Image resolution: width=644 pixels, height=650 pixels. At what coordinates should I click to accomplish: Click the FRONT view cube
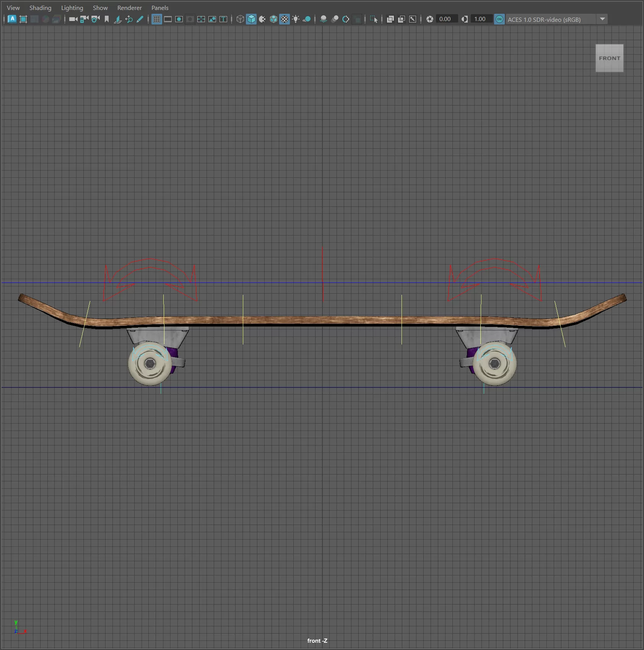[x=609, y=58]
